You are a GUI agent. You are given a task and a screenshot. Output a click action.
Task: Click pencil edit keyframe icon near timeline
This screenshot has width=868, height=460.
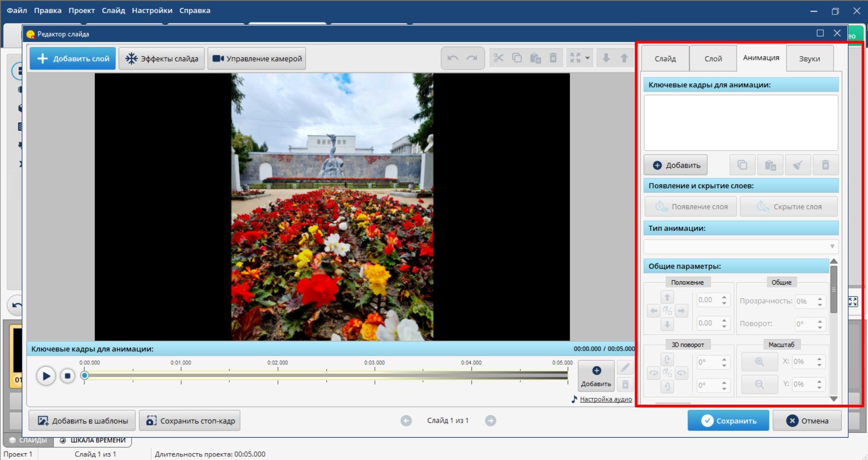pos(625,368)
